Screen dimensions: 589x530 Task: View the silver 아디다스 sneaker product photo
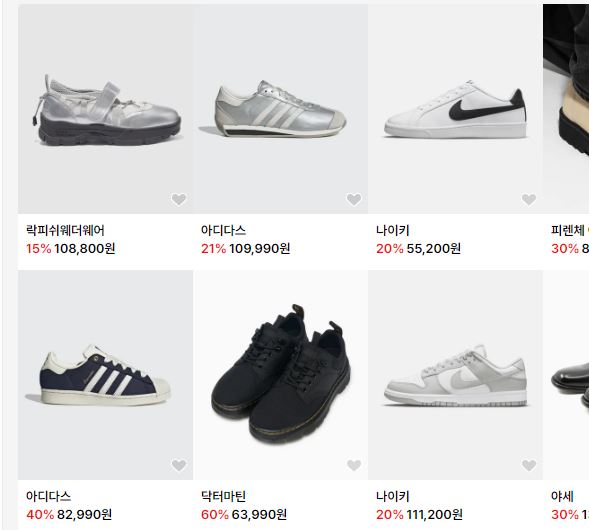281,109
